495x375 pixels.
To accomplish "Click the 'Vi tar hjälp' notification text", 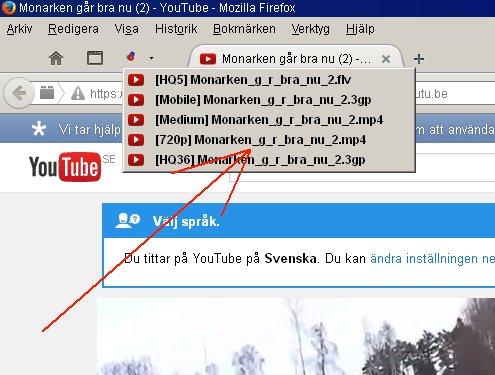I will pos(89,130).
